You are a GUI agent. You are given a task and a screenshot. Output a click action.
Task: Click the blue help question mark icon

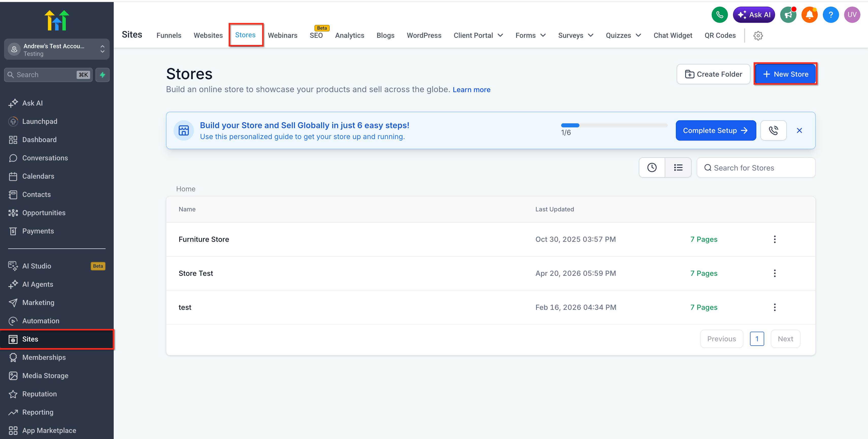pos(831,15)
